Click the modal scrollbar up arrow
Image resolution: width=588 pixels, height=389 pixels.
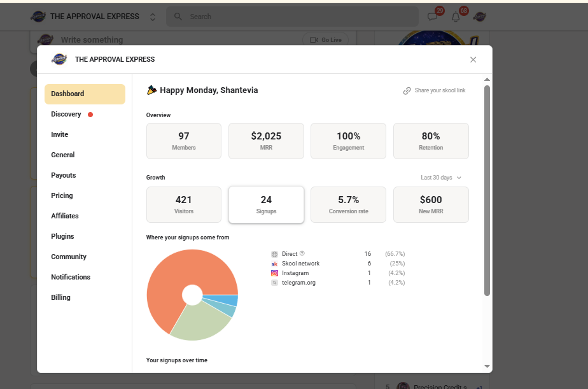pyautogui.click(x=487, y=80)
